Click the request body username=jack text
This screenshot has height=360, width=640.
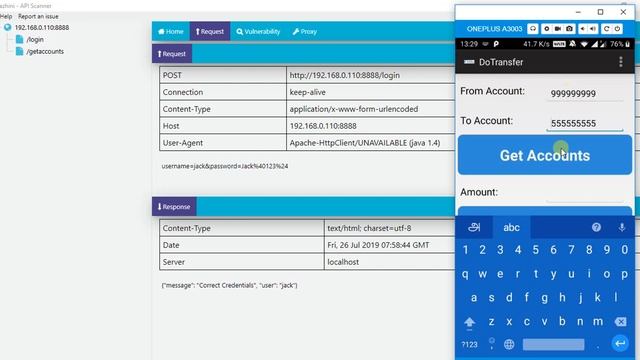coord(225,166)
